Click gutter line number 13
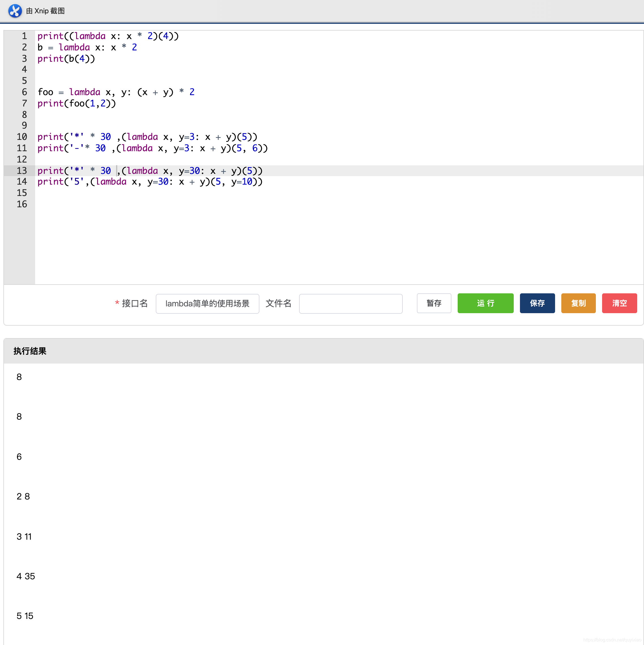 coord(22,171)
